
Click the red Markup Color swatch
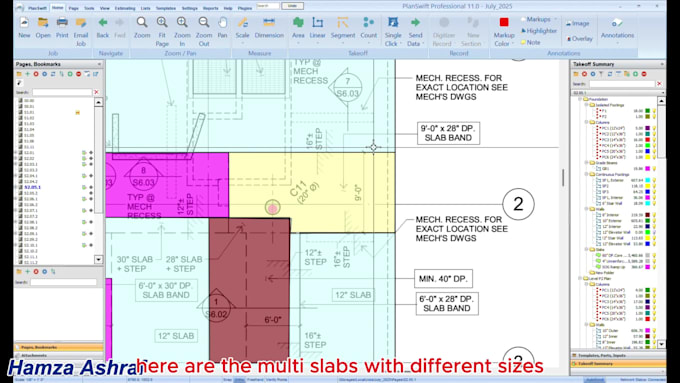point(504,22)
